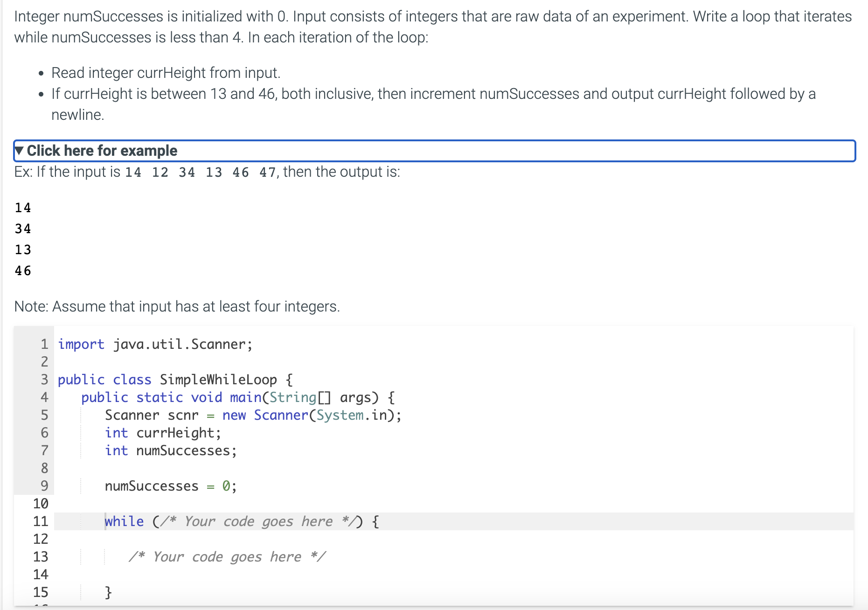Viewport: 868px width, 610px height.
Task: Click the disclosure triangle next to example heading
Action: coord(20,150)
